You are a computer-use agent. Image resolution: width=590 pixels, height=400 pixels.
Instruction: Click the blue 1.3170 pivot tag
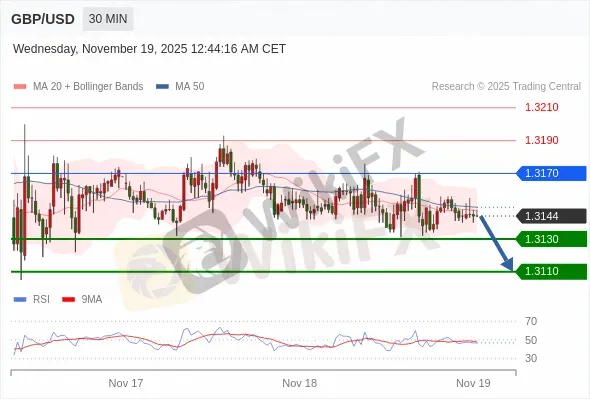pyautogui.click(x=552, y=173)
